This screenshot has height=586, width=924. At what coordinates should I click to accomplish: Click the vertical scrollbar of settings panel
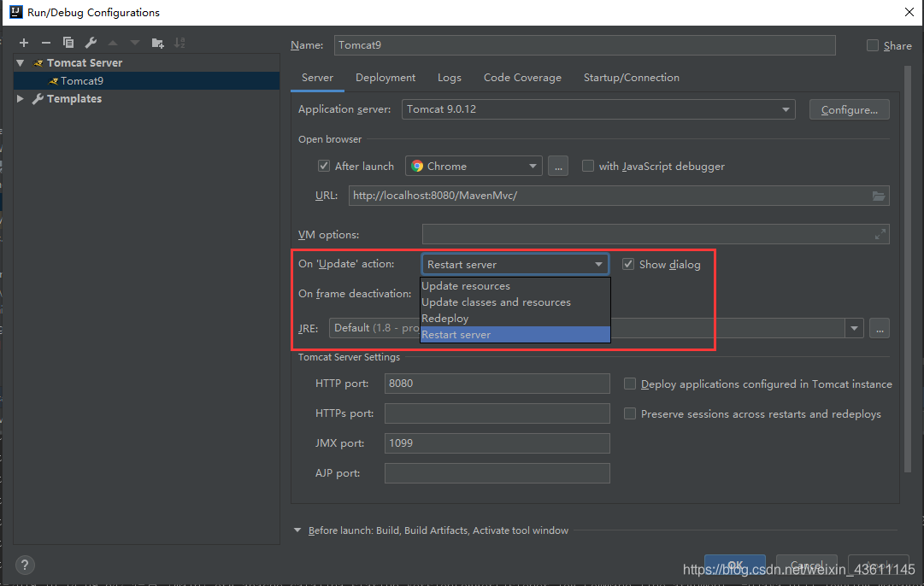(x=908, y=269)
